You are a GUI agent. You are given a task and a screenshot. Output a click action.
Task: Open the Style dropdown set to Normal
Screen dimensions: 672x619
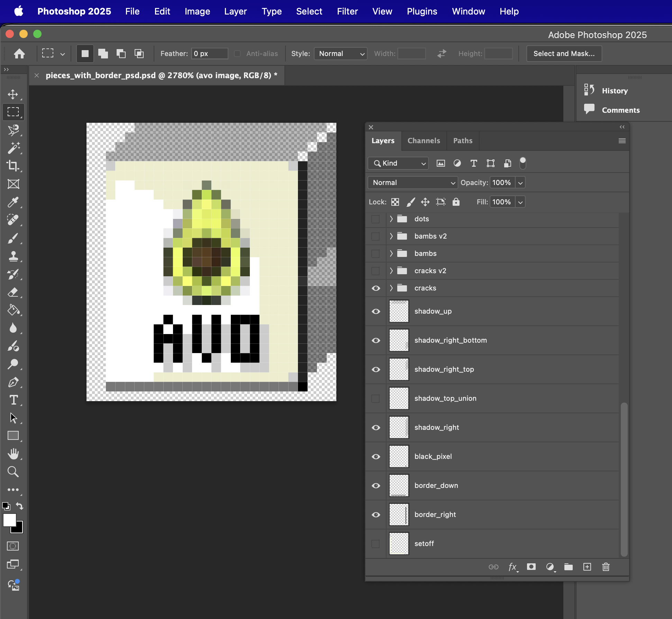pyautogui.click(x=341, y=54)
